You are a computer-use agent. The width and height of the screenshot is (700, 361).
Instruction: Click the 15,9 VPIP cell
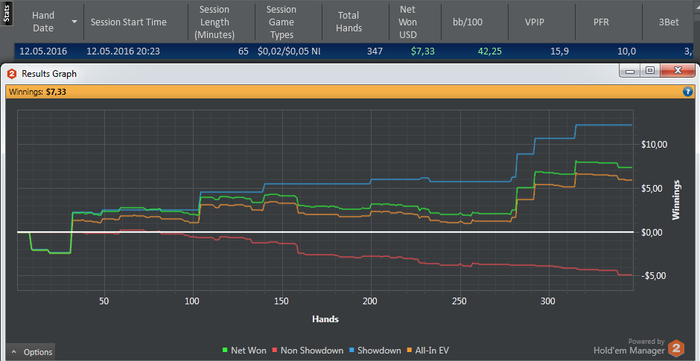559,51
